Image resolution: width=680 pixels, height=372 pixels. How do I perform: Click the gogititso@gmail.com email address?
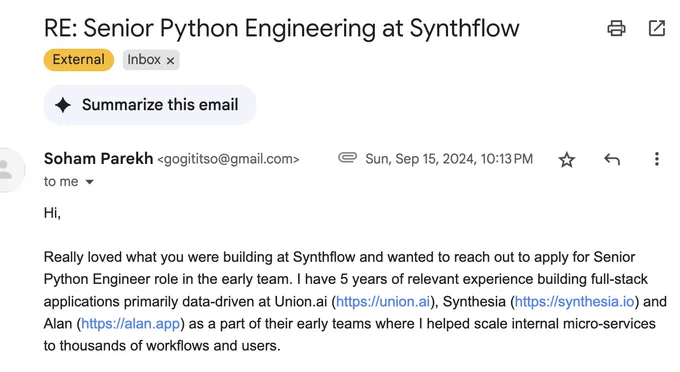228,159
